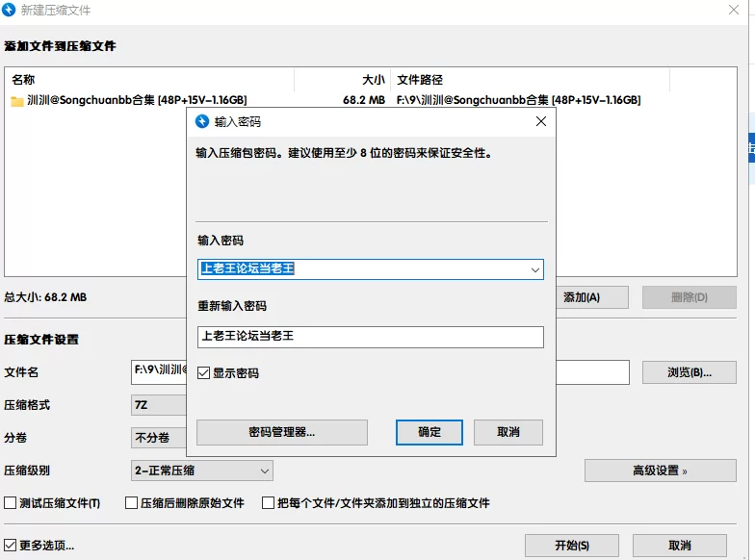Click the 重新输入密码 input field
The width and height of the screenshot is (755, 560).
tap(370, 337)
